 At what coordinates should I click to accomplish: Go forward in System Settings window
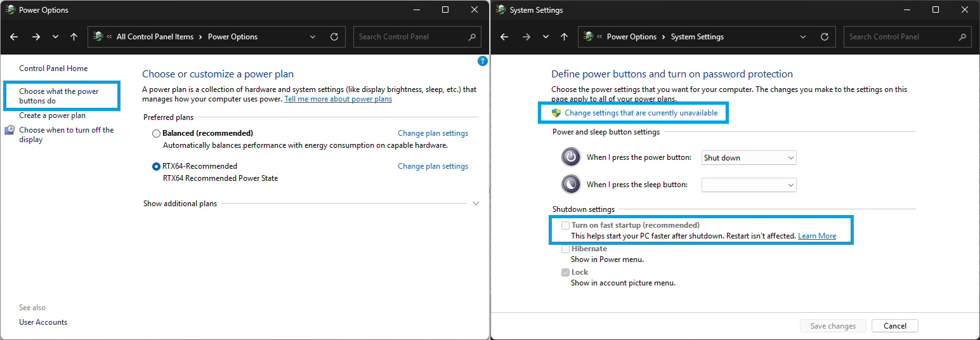pos(526,37)
